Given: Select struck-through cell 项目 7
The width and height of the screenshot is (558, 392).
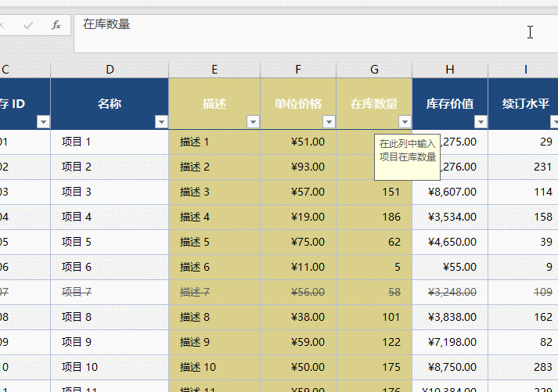Looking at the screenshot, I should pyautogui.click(x=110, y=292).
